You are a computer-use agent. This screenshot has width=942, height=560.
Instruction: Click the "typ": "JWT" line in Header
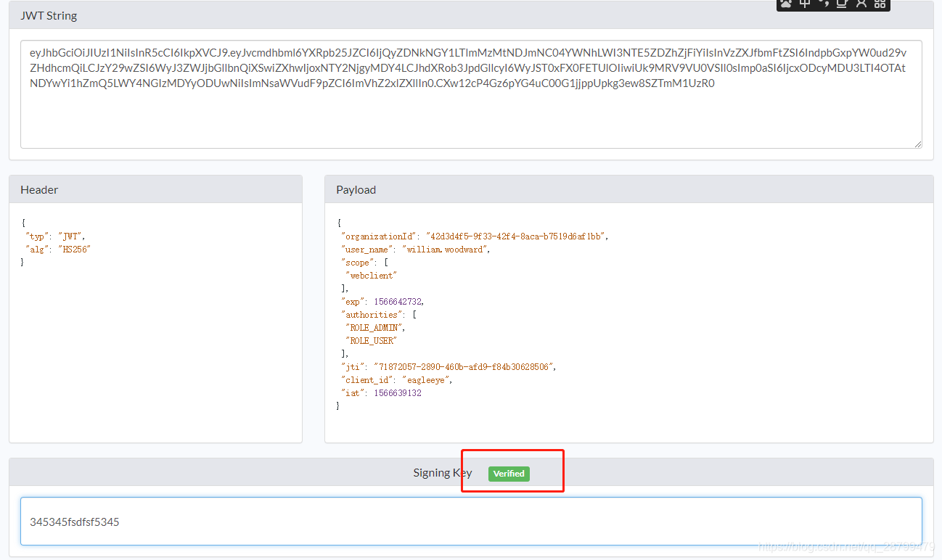pyautogui.click(x=55, y=236)
